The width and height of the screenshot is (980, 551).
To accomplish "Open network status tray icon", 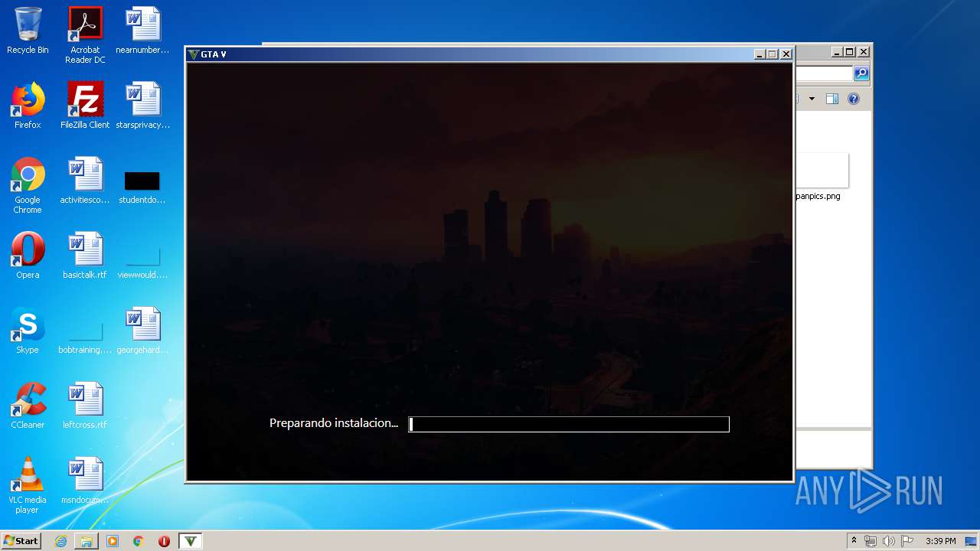I will tap(871, 541).
